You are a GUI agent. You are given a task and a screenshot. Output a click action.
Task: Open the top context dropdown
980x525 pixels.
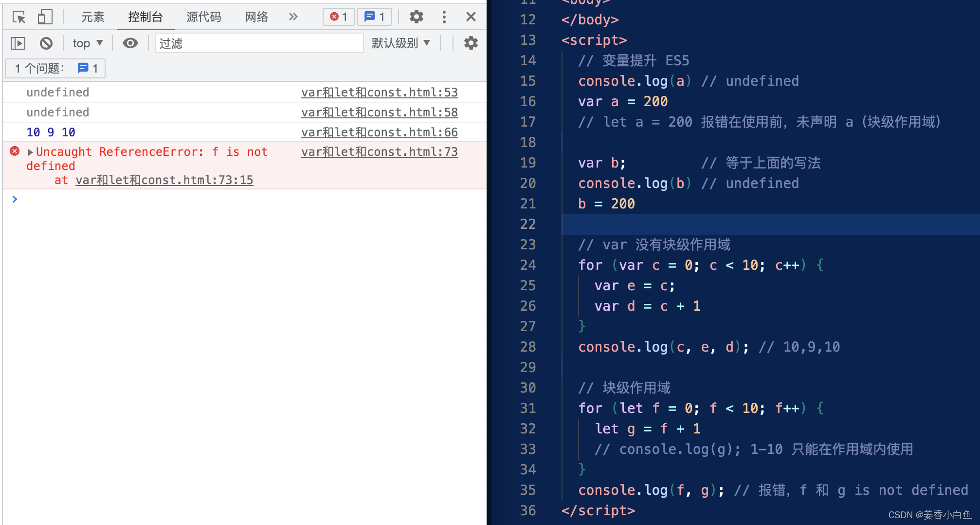pos(88,43)
